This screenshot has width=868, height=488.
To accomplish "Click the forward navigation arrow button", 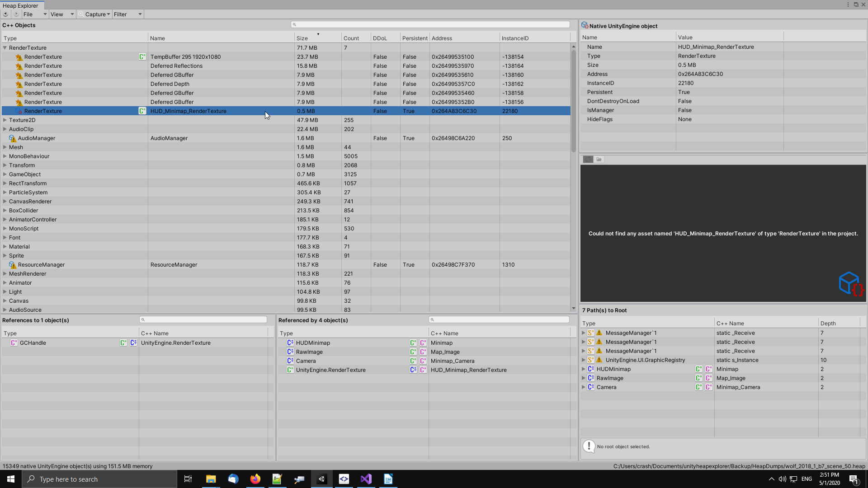I will (x=16, y=14).
